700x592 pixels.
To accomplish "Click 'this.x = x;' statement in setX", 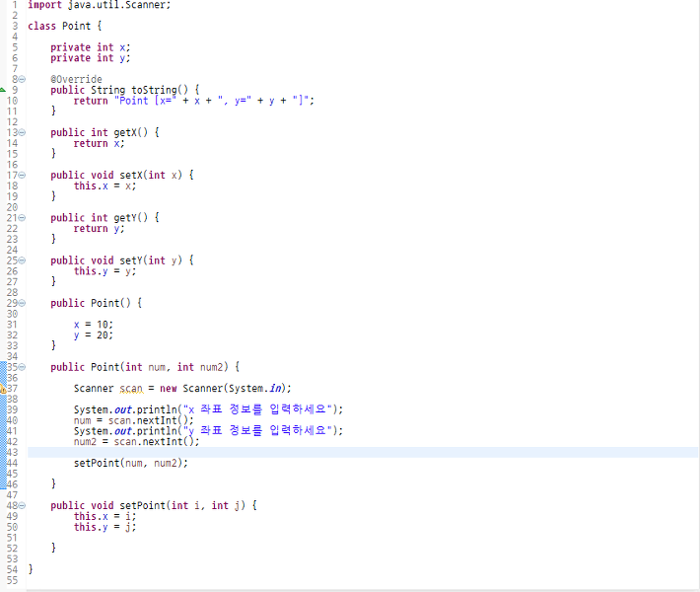I will 105,185.
